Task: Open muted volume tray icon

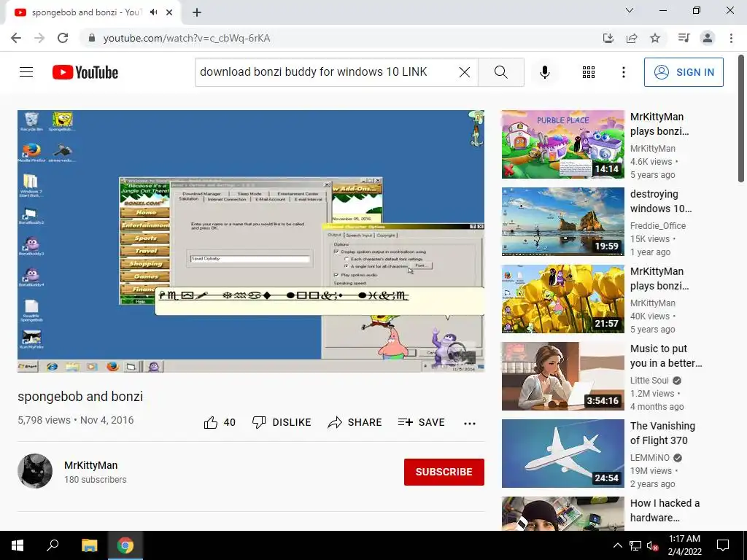Action: point(652,545)
